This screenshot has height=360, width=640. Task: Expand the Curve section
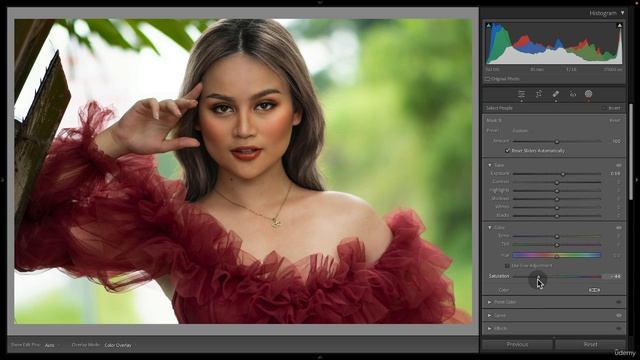click(490, 316)
